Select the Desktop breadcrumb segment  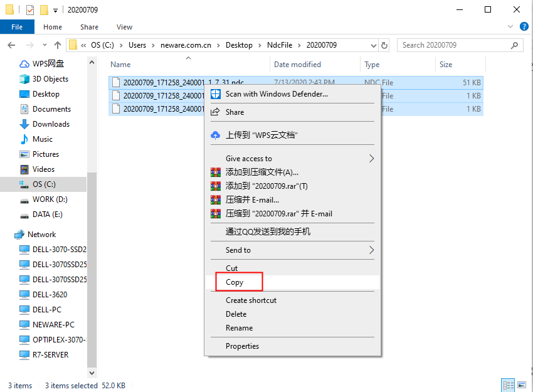pos(239,45)
